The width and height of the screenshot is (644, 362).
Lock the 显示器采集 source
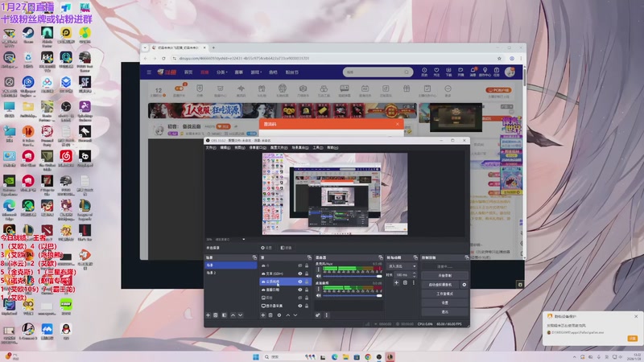point(307,306)
